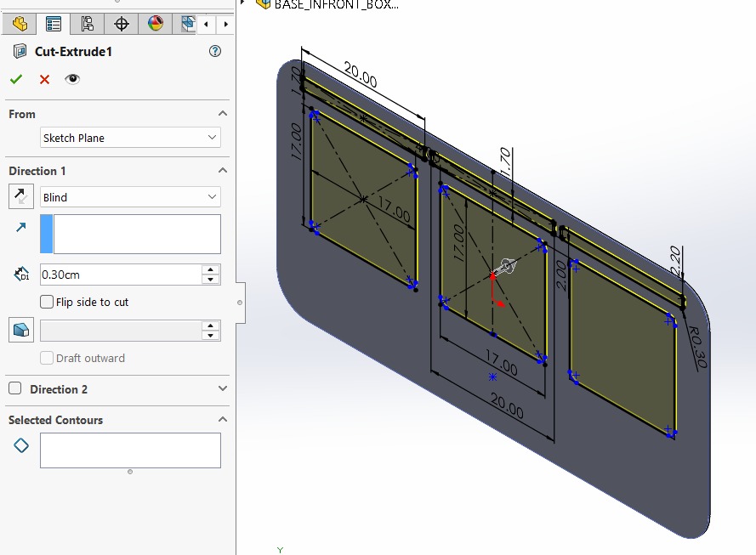Enable the Direction 2 checkbox
The height and width of the screenshot is (555, 756).
pyautogui.click(x=15, y=388)
